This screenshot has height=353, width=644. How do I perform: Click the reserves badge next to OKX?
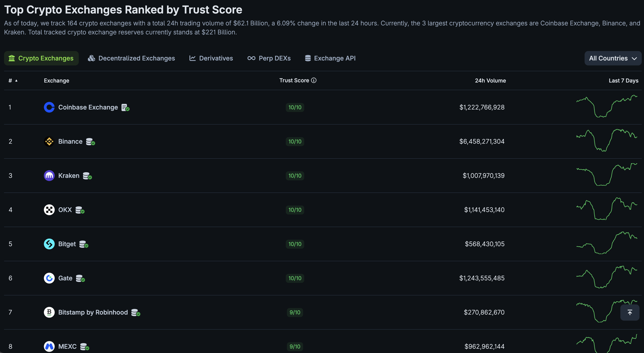(80, 210)
